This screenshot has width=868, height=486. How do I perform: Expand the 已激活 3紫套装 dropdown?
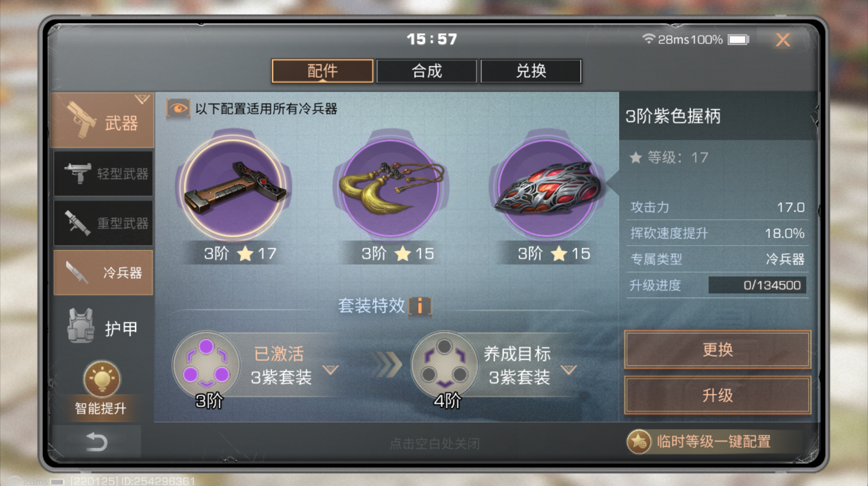pos(330,370)
